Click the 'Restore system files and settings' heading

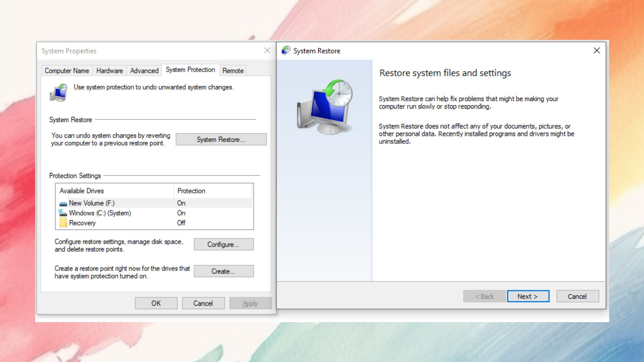pyautogui.click(x=445, y=73)
